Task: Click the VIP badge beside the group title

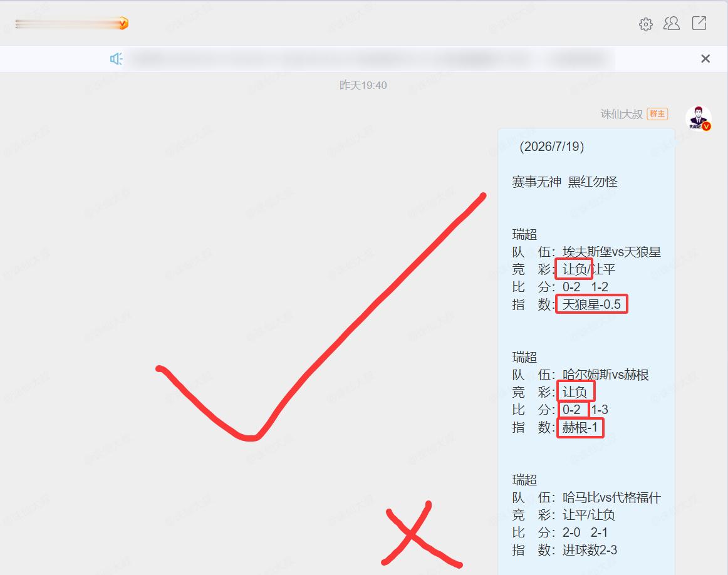Action: tap(123, 23)
